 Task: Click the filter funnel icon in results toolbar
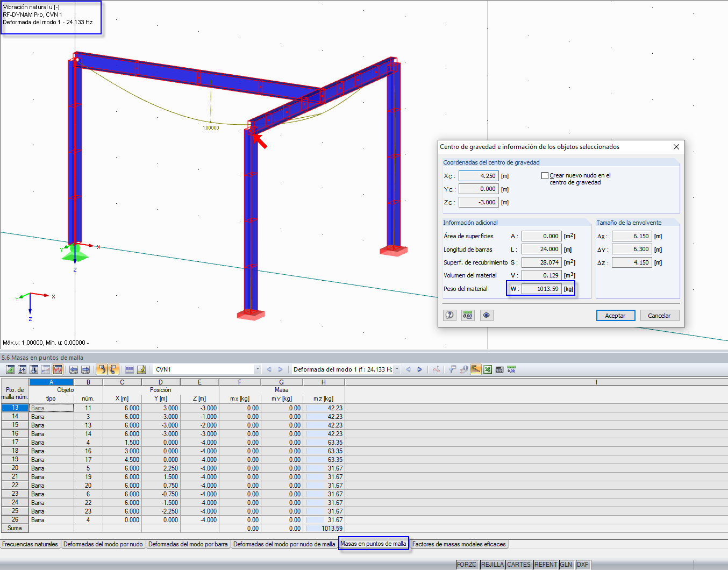click(x=452, y=369)
